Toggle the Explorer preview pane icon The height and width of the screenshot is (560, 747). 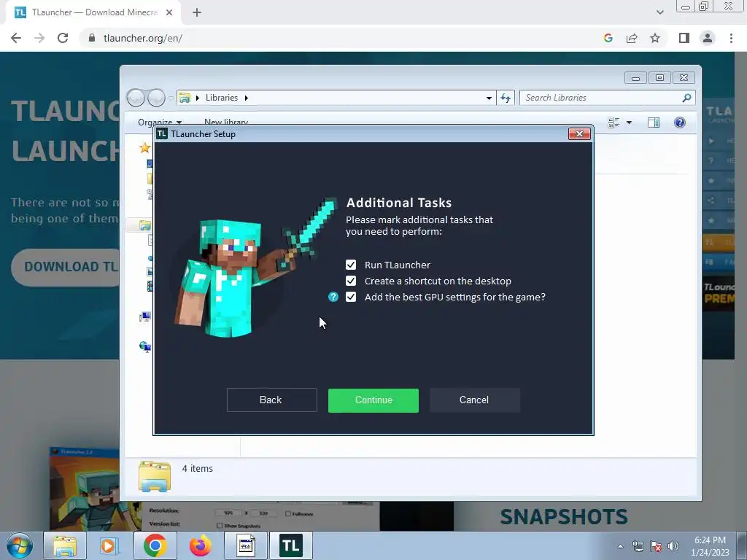[x=654, y=122]
